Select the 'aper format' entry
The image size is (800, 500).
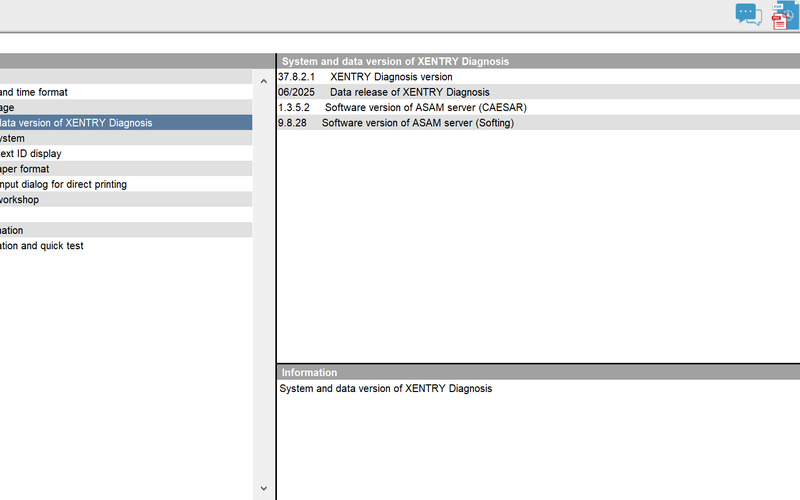coord(126,169)
